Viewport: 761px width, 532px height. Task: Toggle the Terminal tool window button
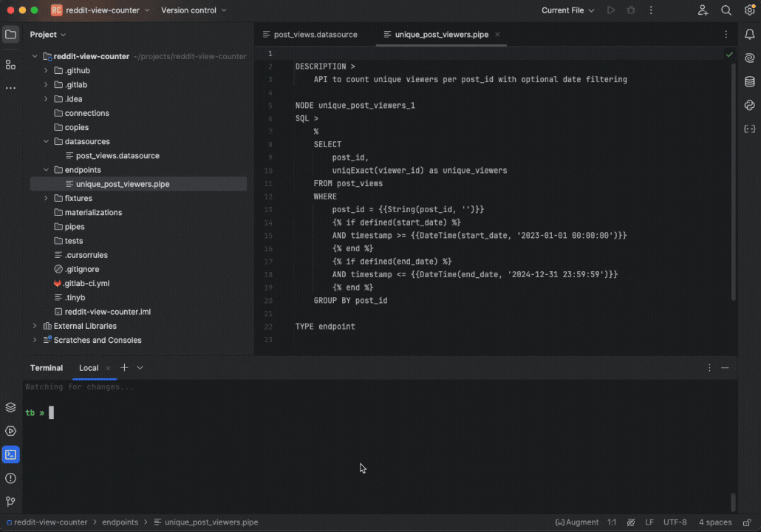click(x=10, y=454)
